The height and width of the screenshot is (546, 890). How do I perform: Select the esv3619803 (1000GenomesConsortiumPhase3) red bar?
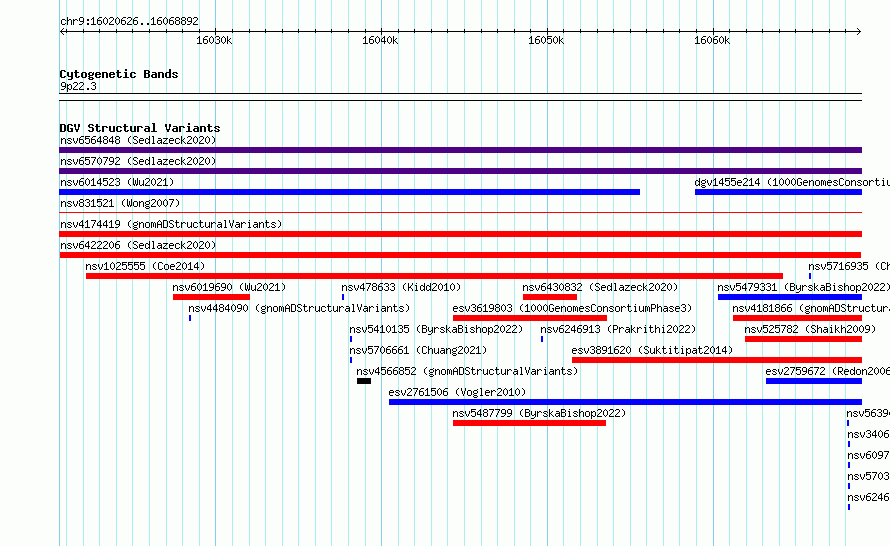coord(530,318)
